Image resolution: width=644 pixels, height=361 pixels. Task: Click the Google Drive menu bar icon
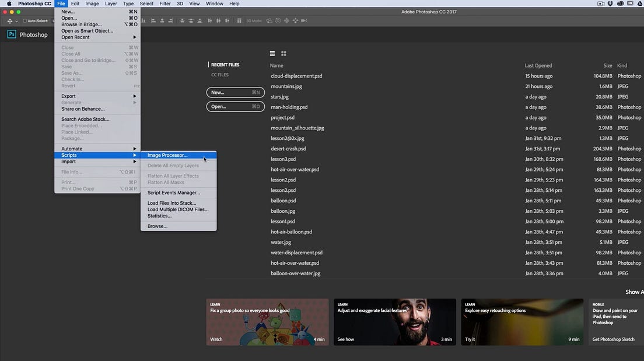pyautogui.click(x=639, y=3)
